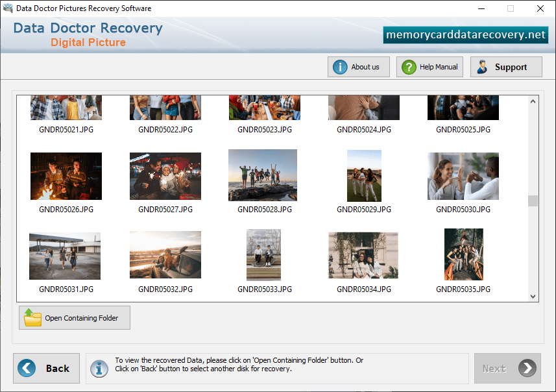Viewport: 556px width, 392px height.
Task: Click the About us info icon
Action: (340, 67)
